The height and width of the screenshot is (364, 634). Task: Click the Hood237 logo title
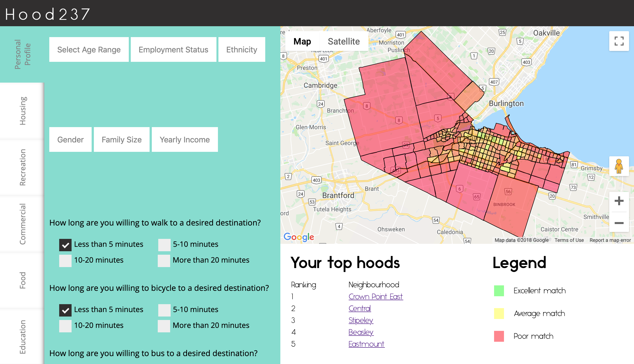pos(48,14)
